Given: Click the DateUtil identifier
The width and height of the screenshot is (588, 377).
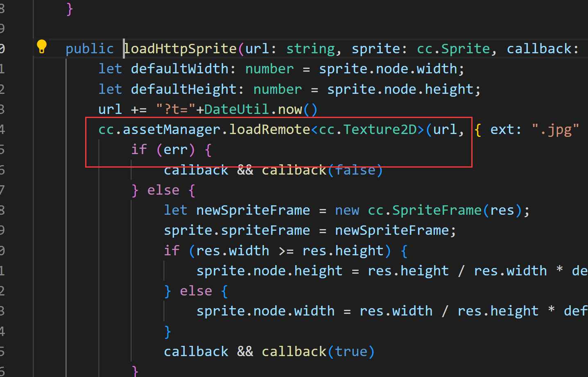Looking at the screenshot, I should (237, 109).
